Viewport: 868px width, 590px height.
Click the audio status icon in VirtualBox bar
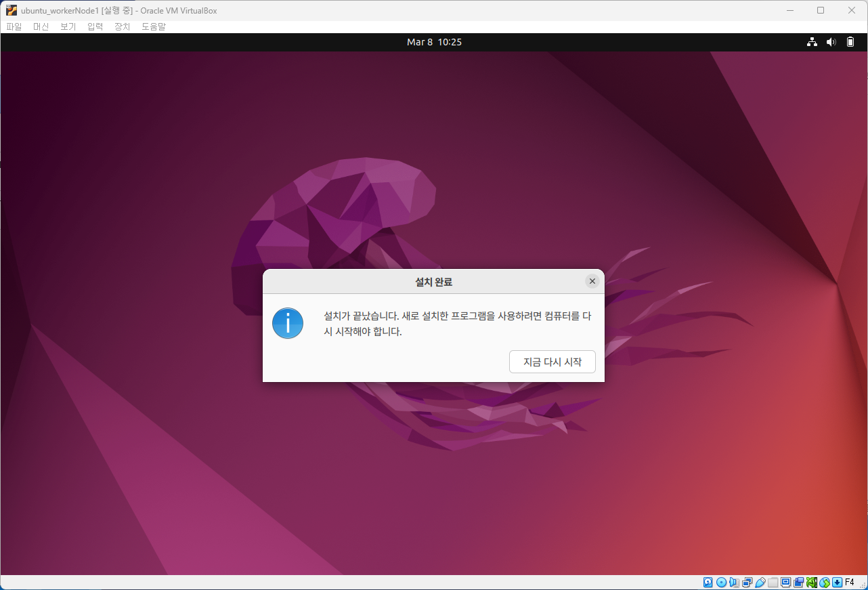734,582
